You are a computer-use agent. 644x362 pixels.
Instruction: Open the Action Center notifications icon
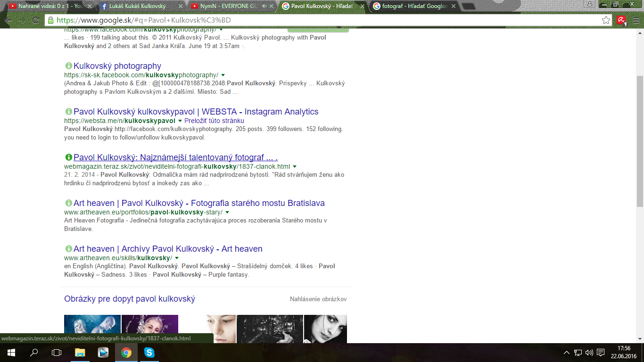pos(601,353)
